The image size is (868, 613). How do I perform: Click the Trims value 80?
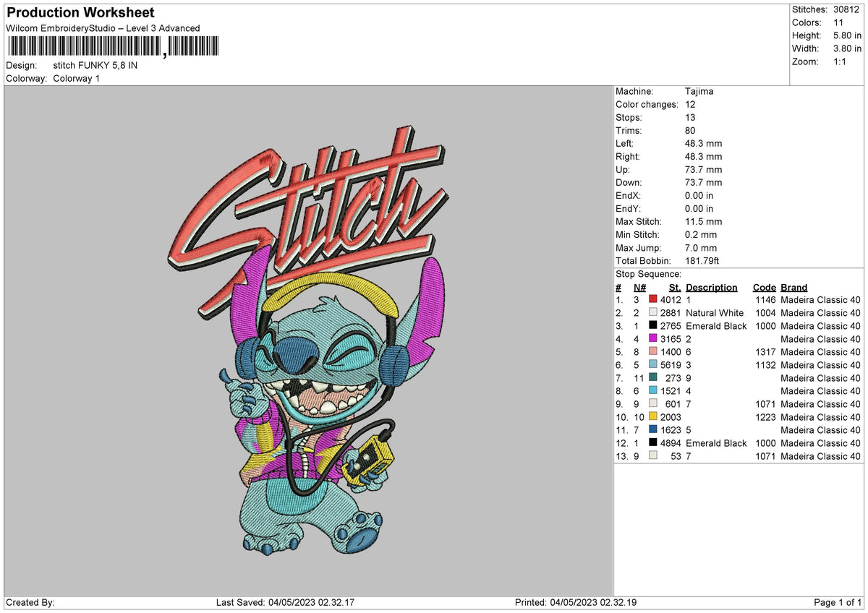[x=690, y=131]
